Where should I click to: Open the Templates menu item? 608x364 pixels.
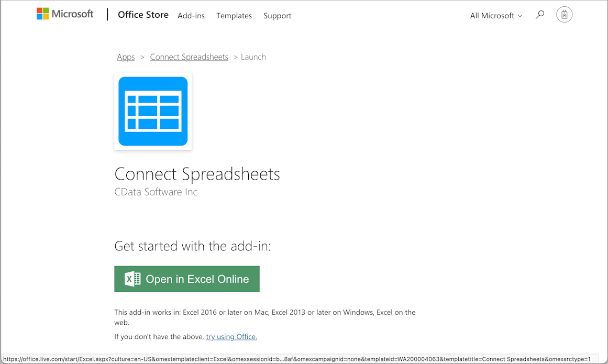[234, 16]
